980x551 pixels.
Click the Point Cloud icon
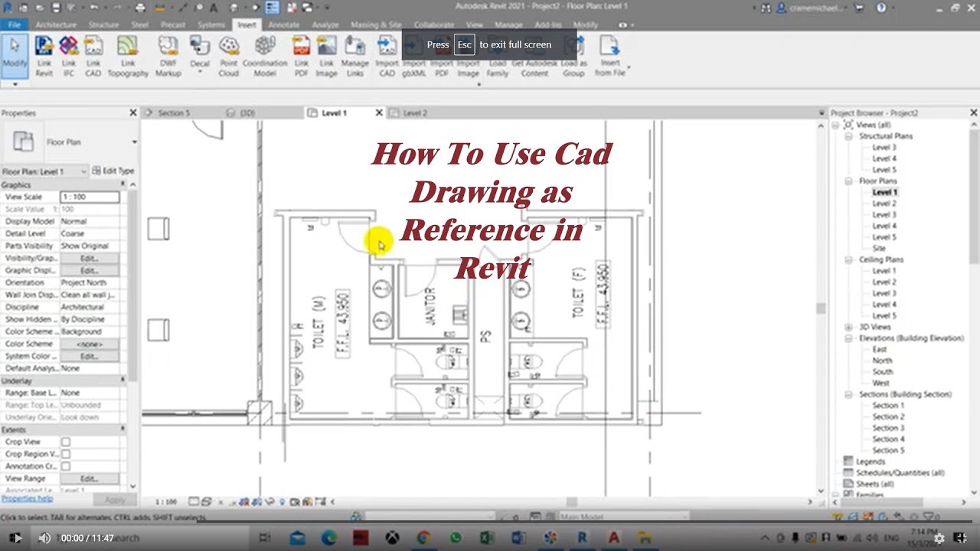point(229,56)
